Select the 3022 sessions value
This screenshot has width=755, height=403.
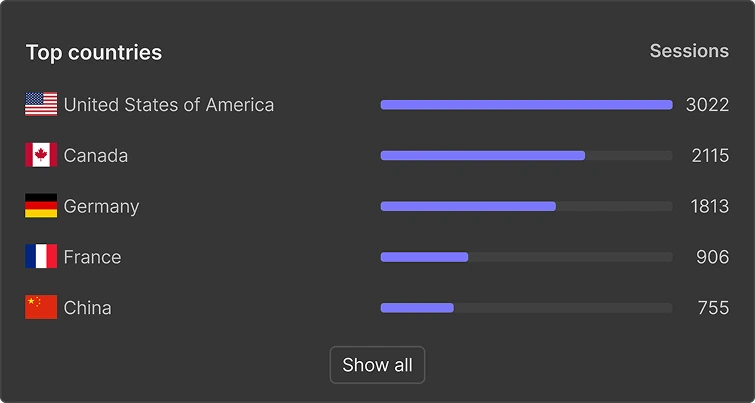point(707,105)
